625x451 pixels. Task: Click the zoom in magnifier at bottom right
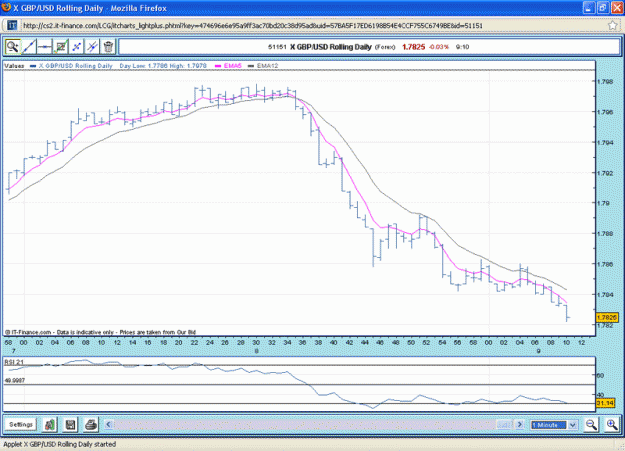(611, 425)
